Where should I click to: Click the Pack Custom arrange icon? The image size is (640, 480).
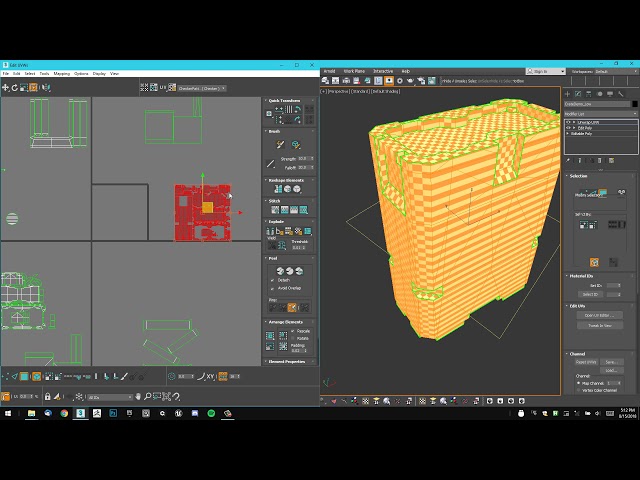[x=270, y=336]
